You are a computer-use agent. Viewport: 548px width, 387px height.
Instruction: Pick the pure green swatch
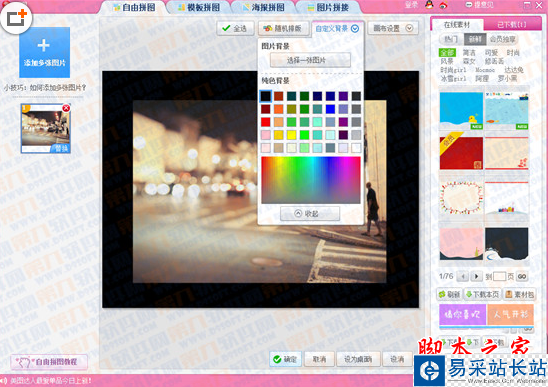click(304, 135)
